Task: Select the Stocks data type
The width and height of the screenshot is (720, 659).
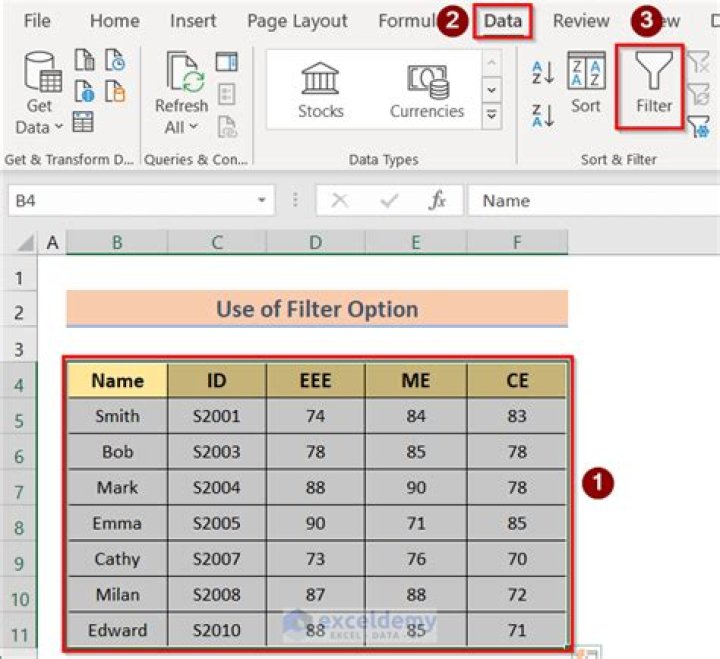Action: 321,90
